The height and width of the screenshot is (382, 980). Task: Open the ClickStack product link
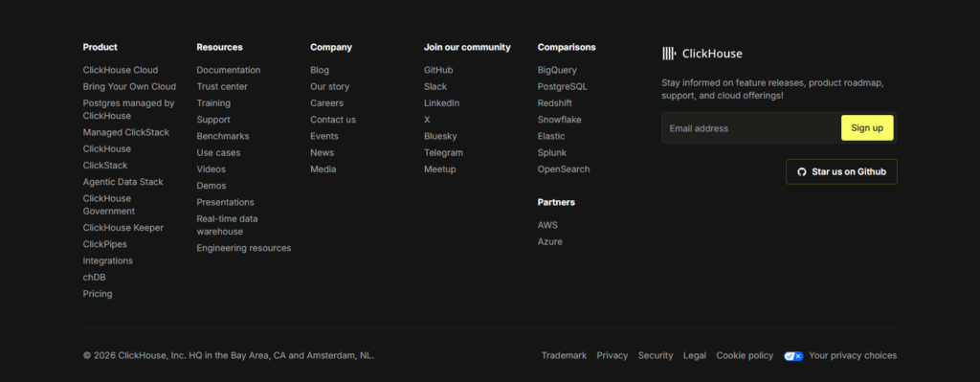[105, 166]
